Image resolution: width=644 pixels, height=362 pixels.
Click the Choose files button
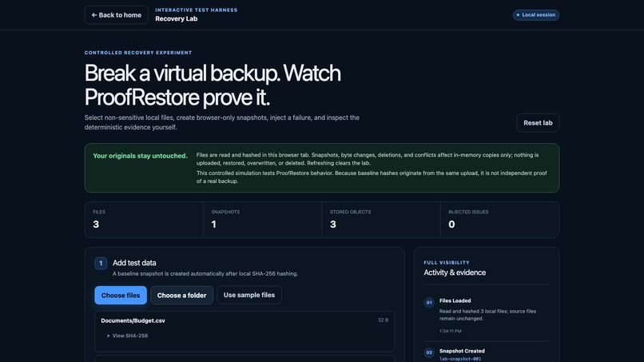click(x=121, y=296)
